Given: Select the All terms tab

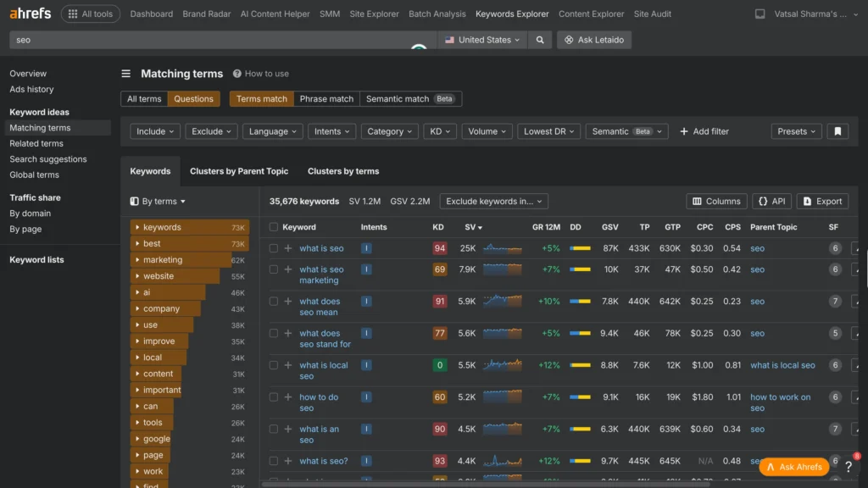Looking at the screenshot, I should tap(144, 99).
